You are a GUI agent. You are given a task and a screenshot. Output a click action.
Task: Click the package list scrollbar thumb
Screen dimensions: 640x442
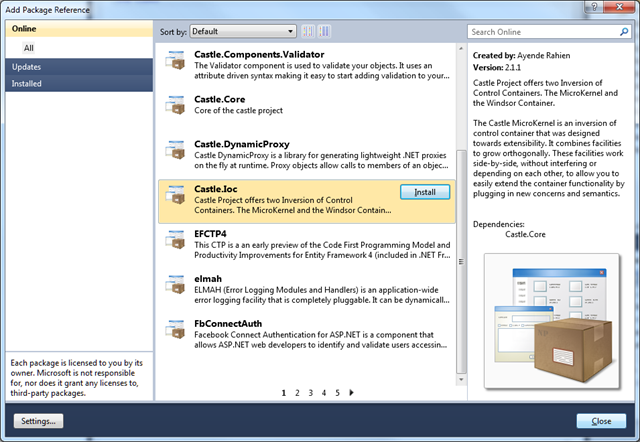461,262
